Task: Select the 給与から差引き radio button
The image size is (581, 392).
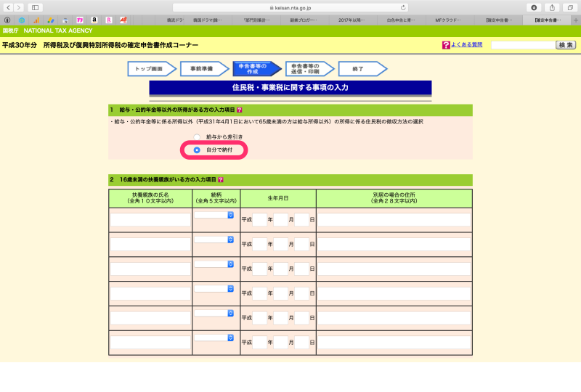Action: coord(197,136)
